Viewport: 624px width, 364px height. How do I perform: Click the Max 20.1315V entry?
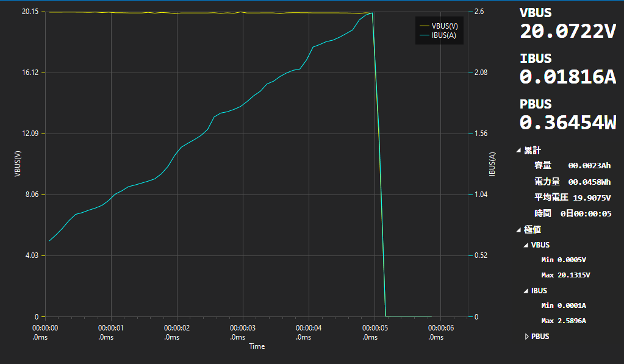pos(565,275)
